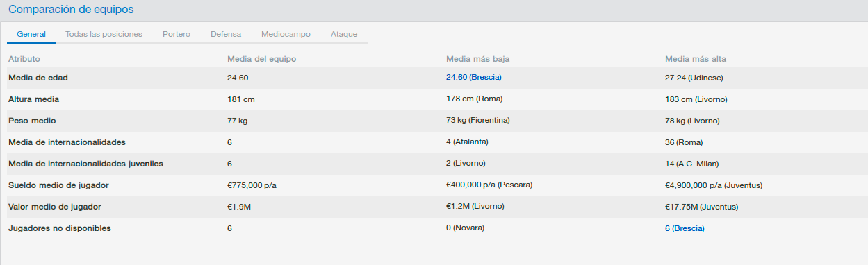Viewport: 868px width, 265px height.
Task: Open the Portero tab
Action: point(177,34)
